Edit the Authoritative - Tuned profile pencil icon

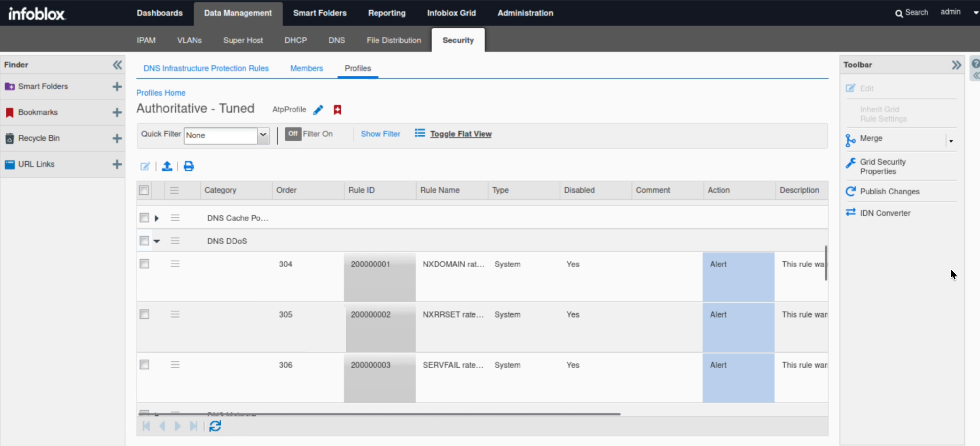click(x=318, y=110)
